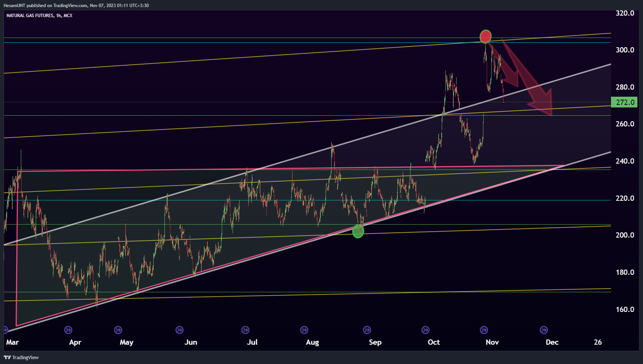Viewport: 643px width, 364px height.
Task: Click the Dec label on the time axis
Action: [552, 342]
